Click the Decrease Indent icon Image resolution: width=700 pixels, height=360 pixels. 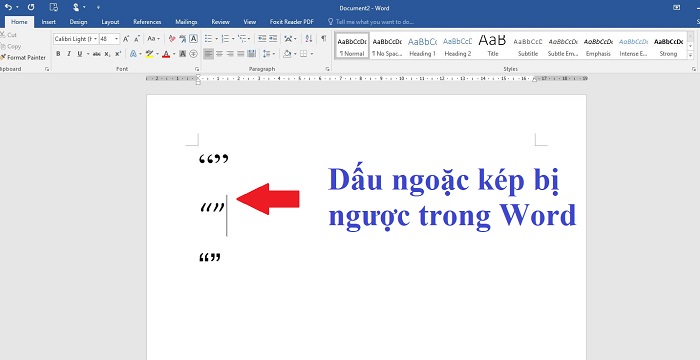coord(262,39)
